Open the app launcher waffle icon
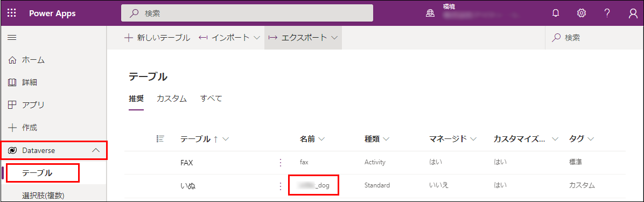Image resolution: width=644 pixels, height=202 pixels. (x=12, y=13)
